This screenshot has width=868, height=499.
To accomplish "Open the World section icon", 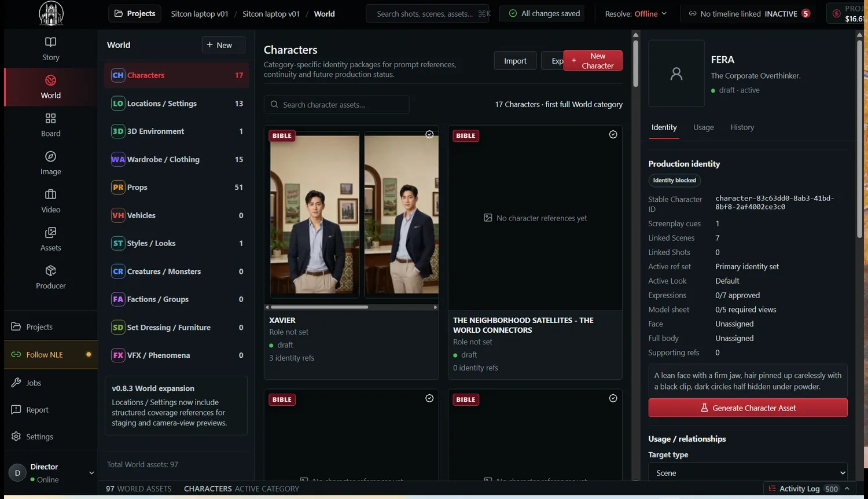I will [x=51, y=80].
